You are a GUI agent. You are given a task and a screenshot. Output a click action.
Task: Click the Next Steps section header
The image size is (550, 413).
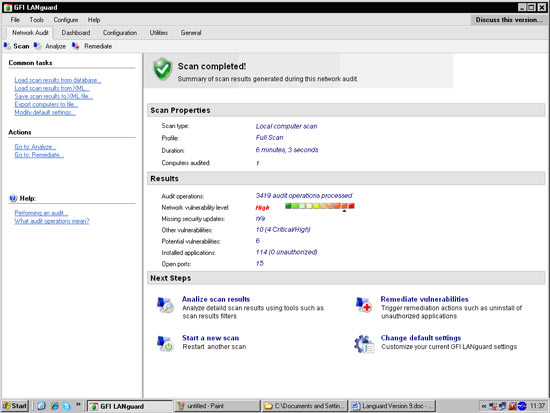coord(346,278)
